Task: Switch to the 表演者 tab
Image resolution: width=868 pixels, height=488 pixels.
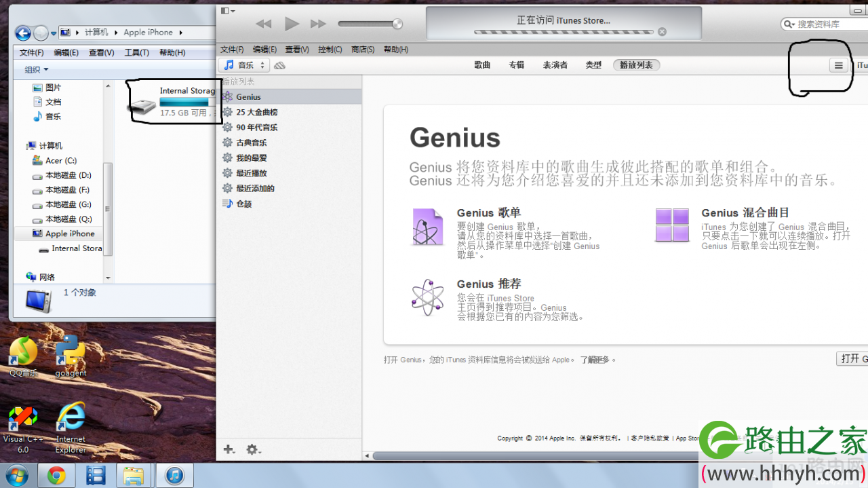Action: (x=555, y=65)
